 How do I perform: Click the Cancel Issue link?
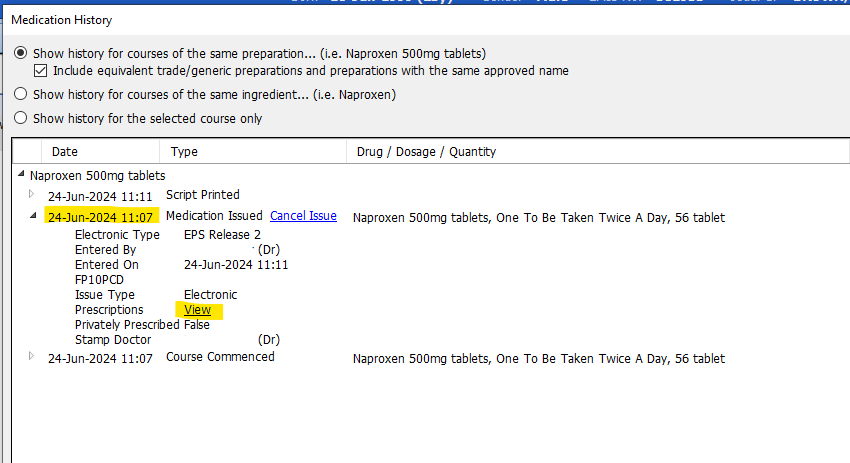303,216
